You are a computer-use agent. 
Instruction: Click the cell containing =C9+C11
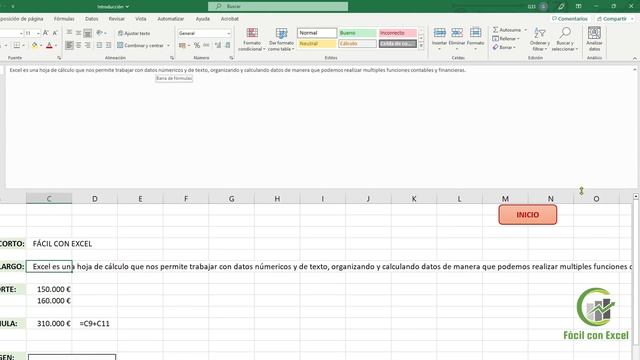[x=95, y=323]
